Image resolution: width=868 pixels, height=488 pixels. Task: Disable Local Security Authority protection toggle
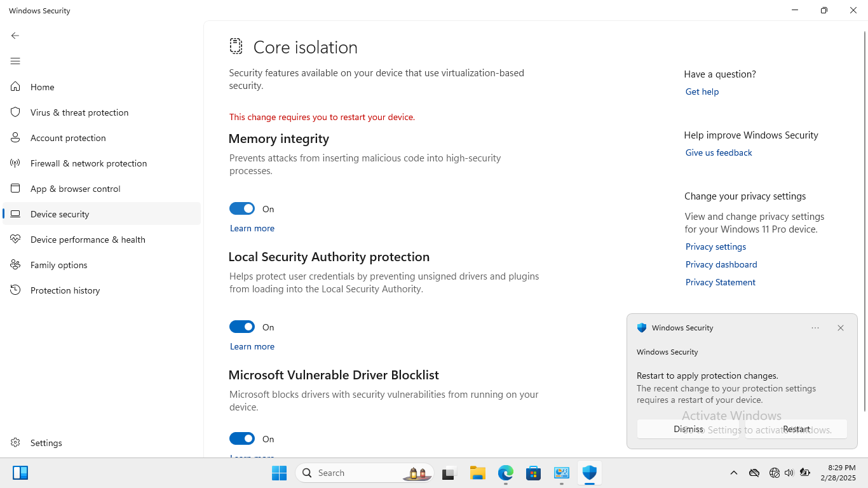point(242,327)
